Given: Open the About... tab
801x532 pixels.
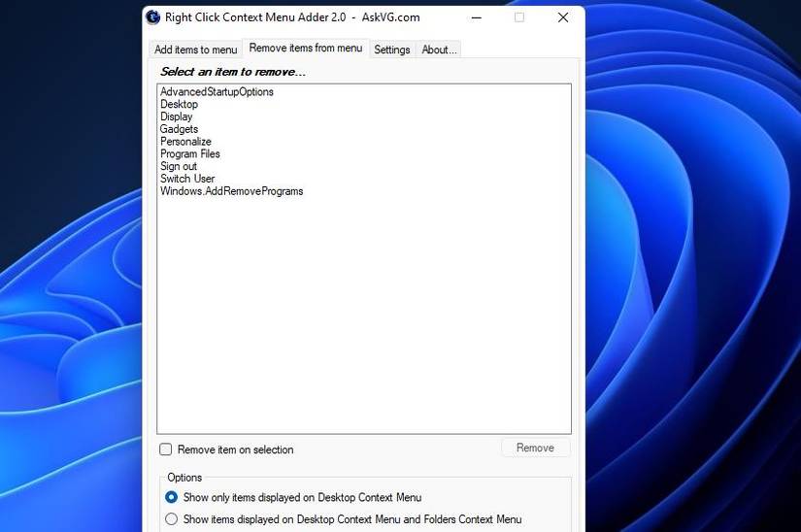Looking at the screenshot, I should coord(439,50).
